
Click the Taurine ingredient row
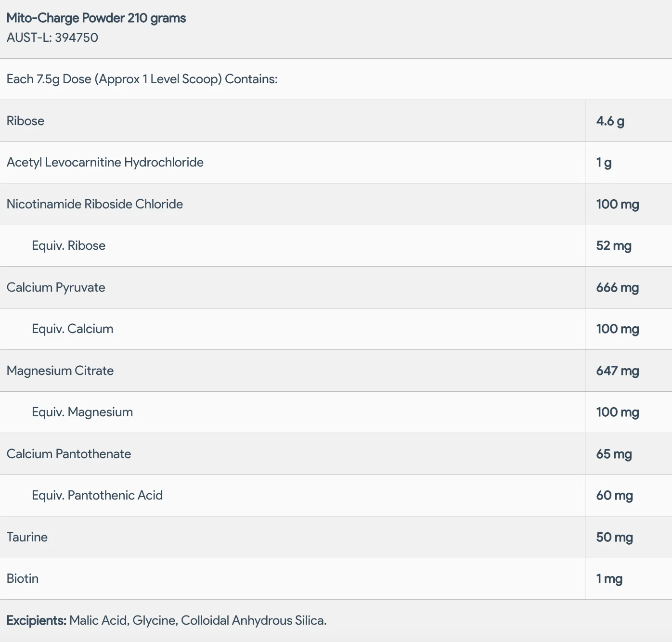[336, 537]
